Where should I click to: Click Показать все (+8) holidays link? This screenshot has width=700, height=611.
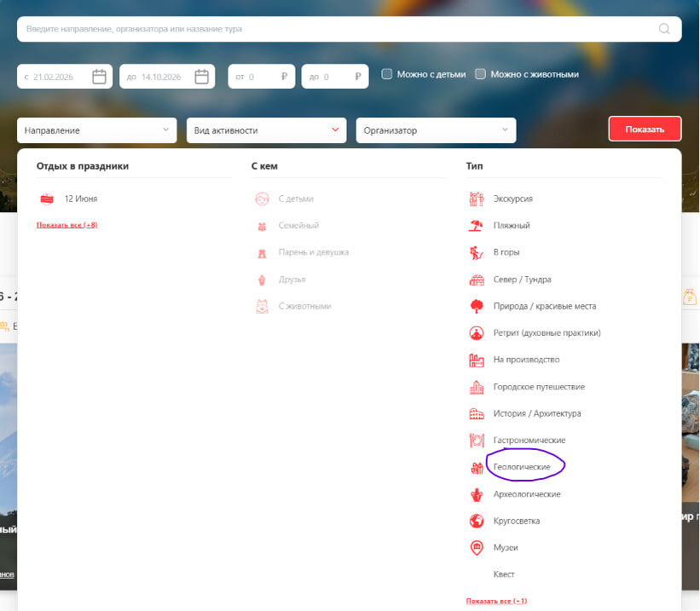click(x=67, y=225)
